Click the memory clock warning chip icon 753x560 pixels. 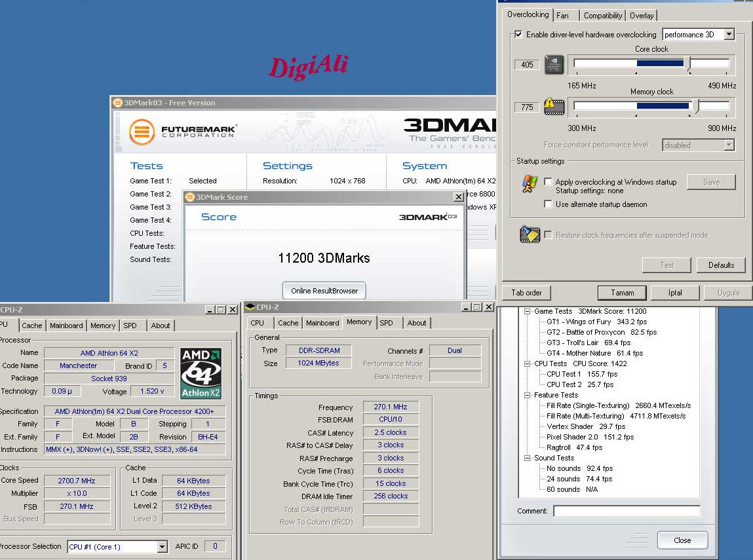coord(554,106)
